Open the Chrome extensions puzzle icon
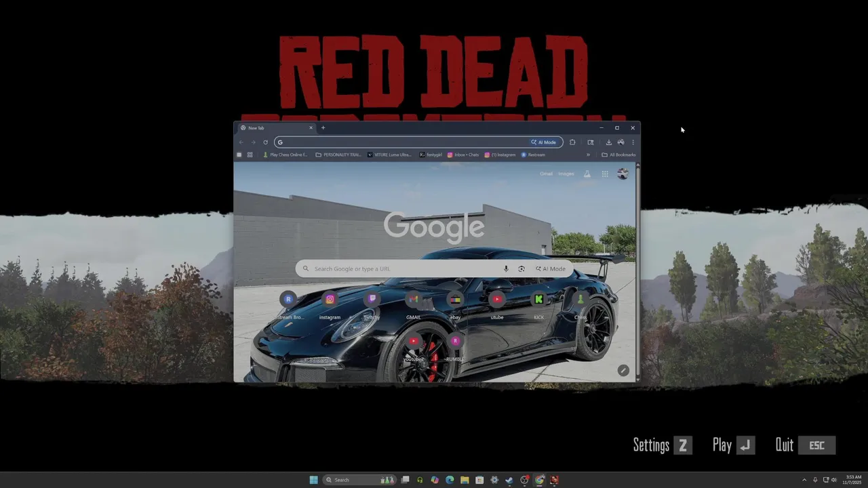 click(x=572, y=142)
